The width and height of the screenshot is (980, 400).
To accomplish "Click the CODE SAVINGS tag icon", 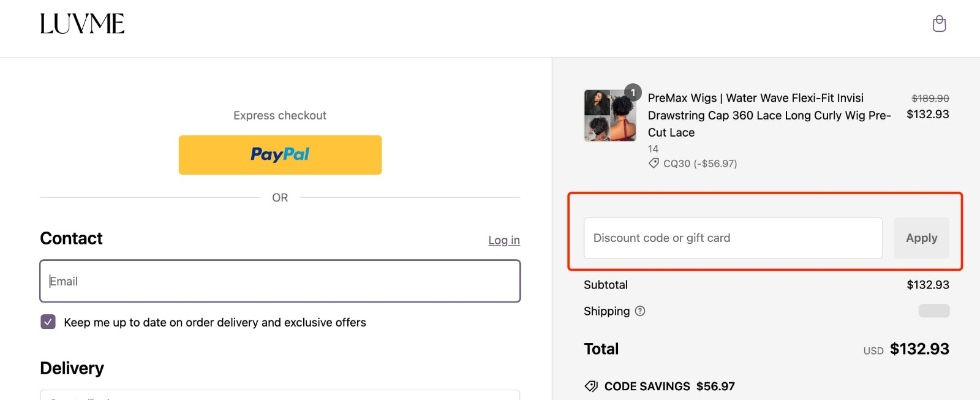I will click(591, 386).
